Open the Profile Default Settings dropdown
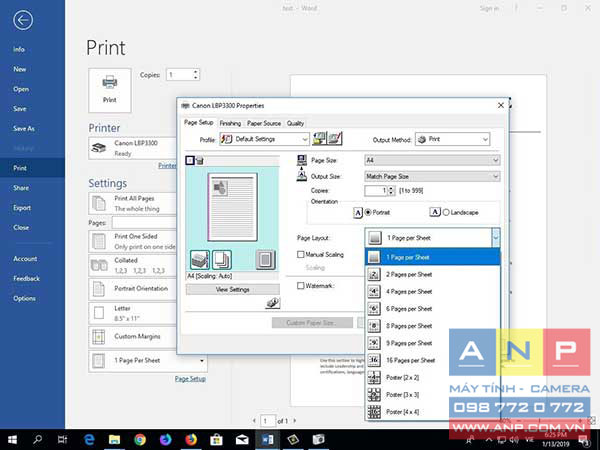The height and width of the screenshot is (450, 600). click(x=264, y=139)
